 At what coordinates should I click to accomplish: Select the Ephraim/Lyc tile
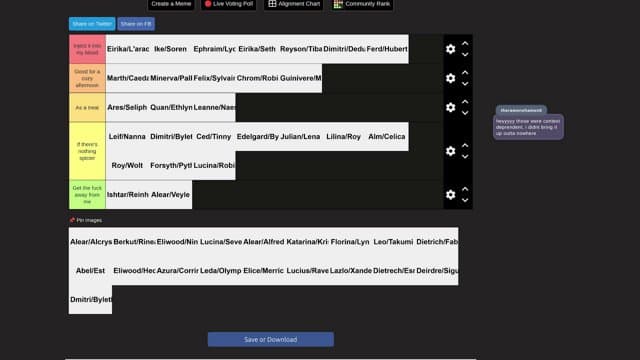click(x=214, y=49)
